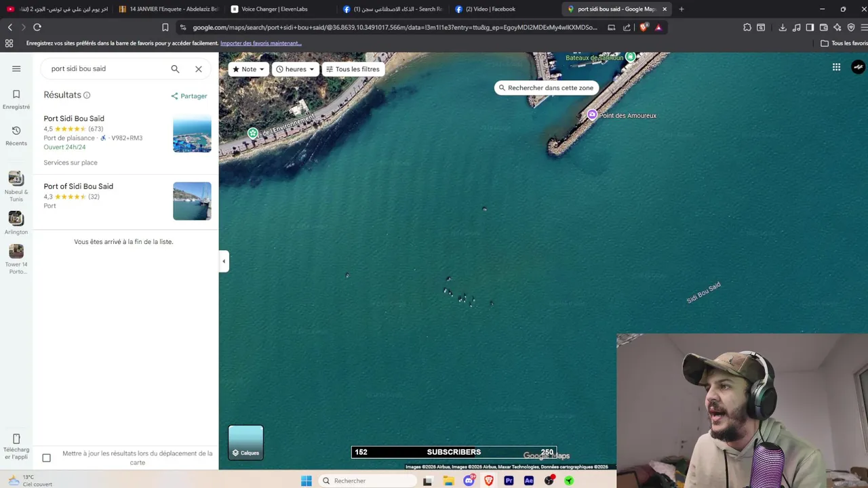Clear the search with the X icon

tap(199, 68)
